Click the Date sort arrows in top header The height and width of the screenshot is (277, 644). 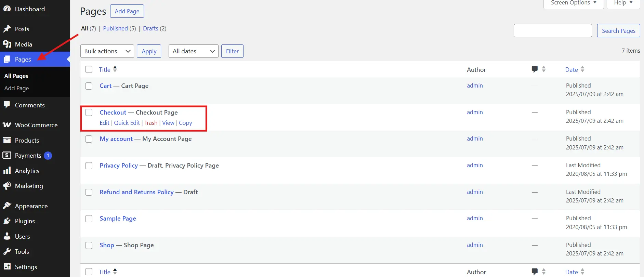click(x=582, y=69)
